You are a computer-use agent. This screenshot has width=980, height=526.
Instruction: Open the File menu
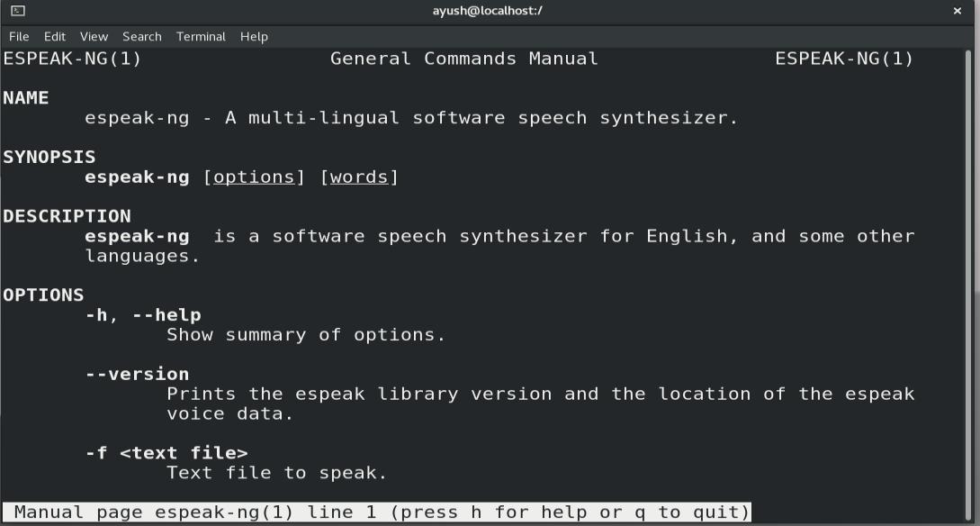click(x=19, y=36)
